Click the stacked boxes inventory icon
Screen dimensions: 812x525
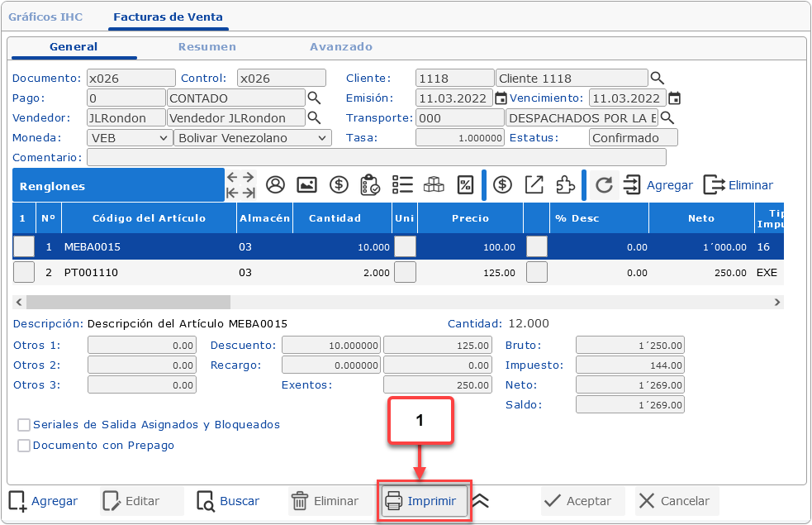(x=434, y=185)
